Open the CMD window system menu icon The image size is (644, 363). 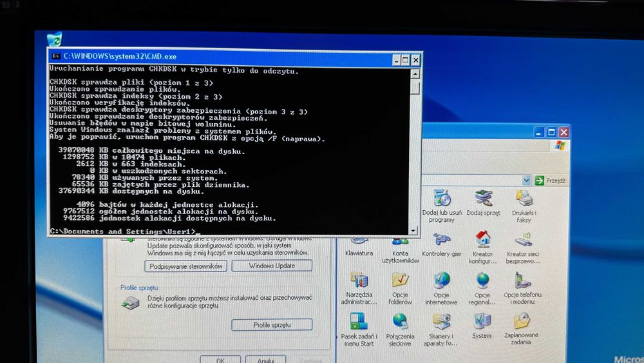pos(56,56)
